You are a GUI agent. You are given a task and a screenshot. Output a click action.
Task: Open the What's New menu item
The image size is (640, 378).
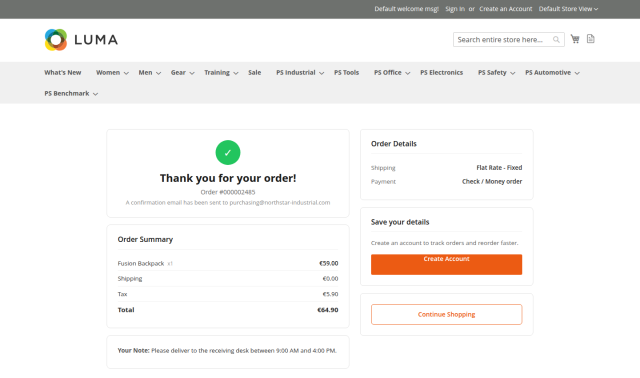click(x=63, y=73)
